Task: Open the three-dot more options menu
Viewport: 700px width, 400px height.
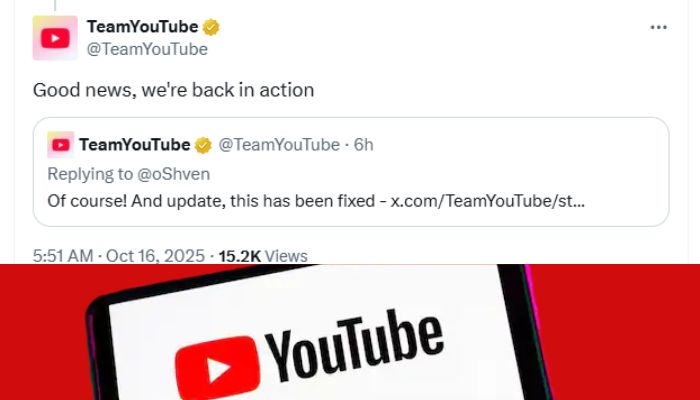Action: (x=658, y=28)
